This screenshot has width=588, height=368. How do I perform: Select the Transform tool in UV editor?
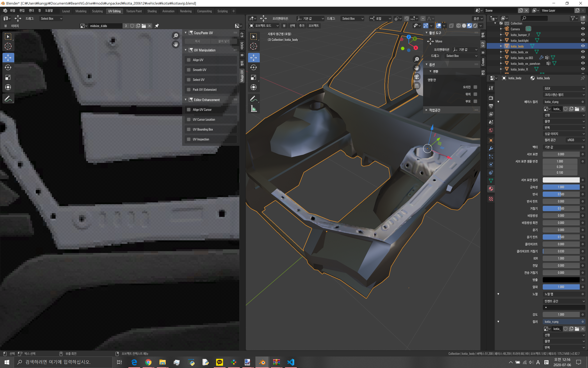(x=8, y=87)
